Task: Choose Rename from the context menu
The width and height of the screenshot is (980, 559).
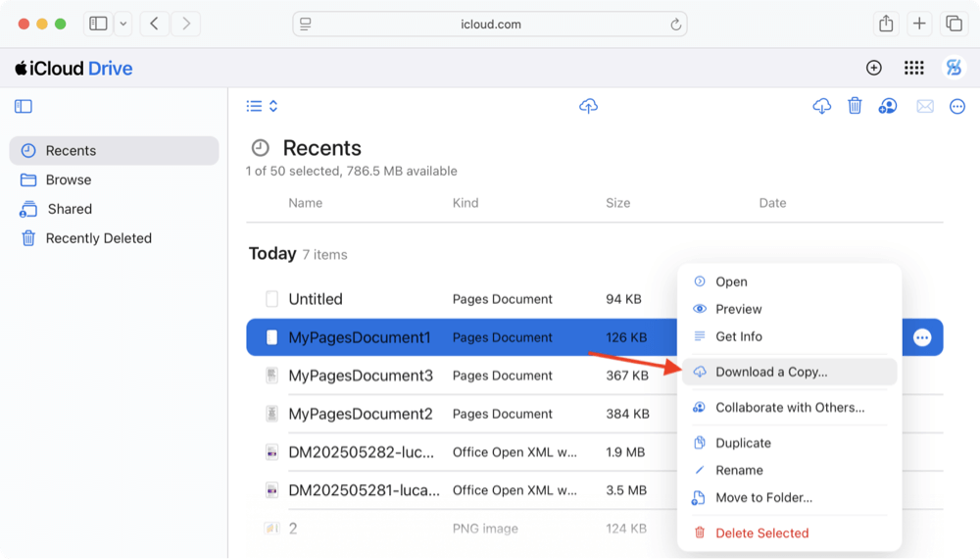Action: click(x=789, y=470)
